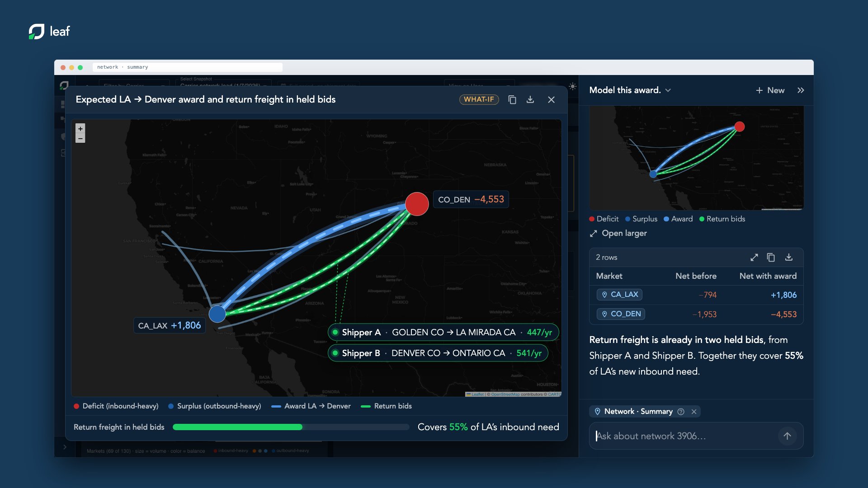Click the Return bids legend in side panel

coord(722,219)
